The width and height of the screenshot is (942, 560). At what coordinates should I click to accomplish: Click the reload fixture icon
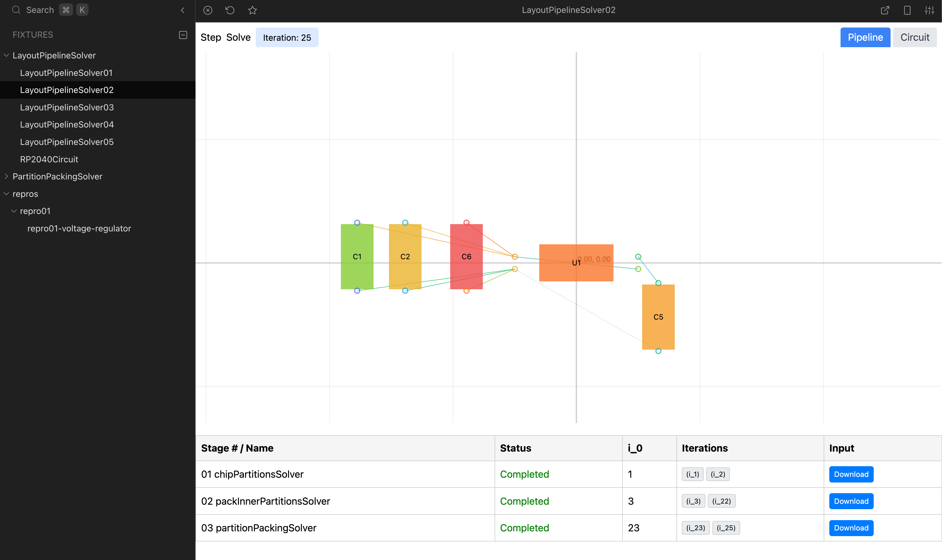tap(230, 10)
